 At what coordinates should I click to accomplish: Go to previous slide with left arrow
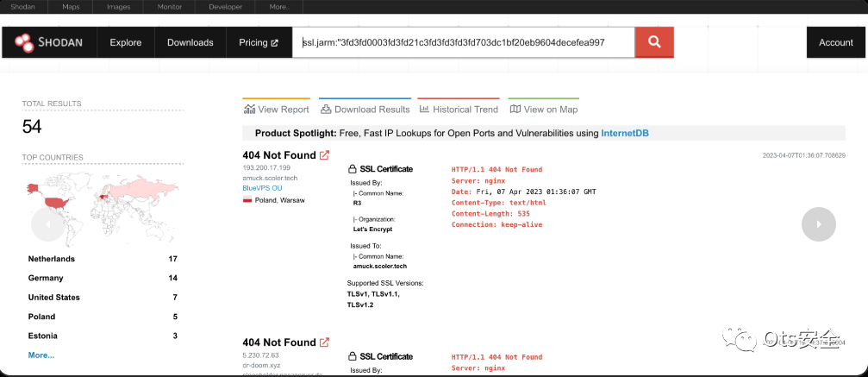[47, 224]
